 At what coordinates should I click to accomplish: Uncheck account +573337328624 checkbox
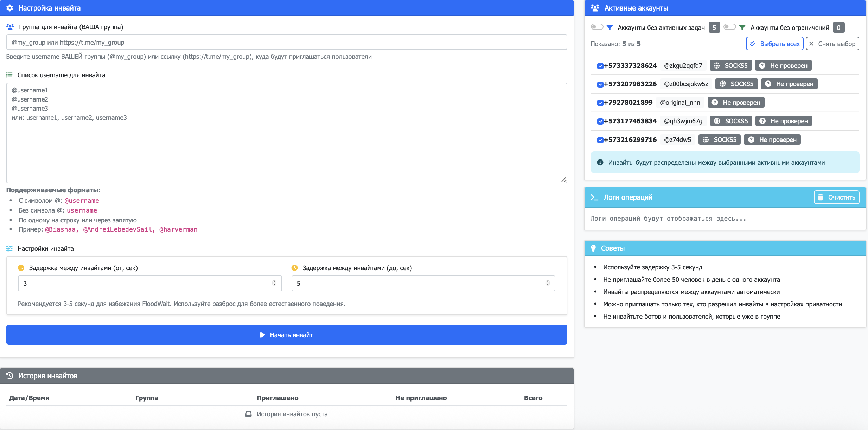point(600,66)
